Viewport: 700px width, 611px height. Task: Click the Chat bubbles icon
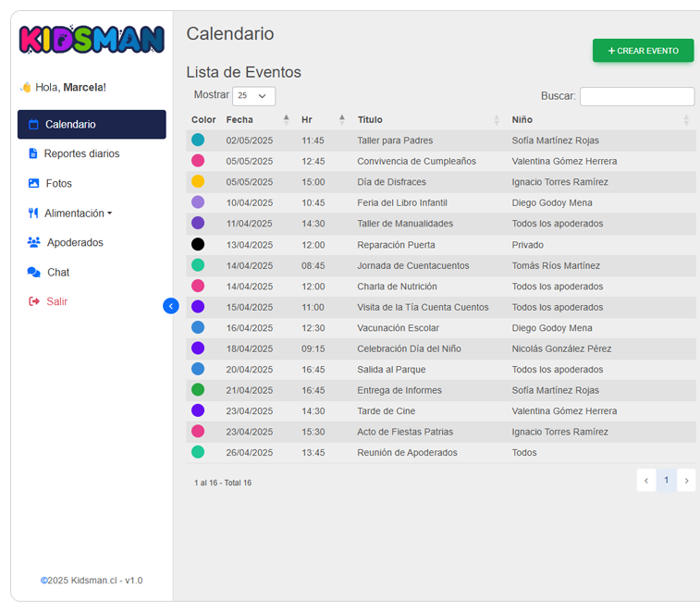[x=34, y=273]
